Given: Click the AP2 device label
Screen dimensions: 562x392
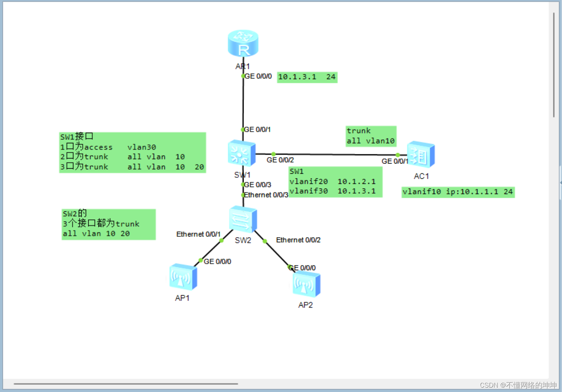Looking at the screenshot, I should tap(305, 305).
